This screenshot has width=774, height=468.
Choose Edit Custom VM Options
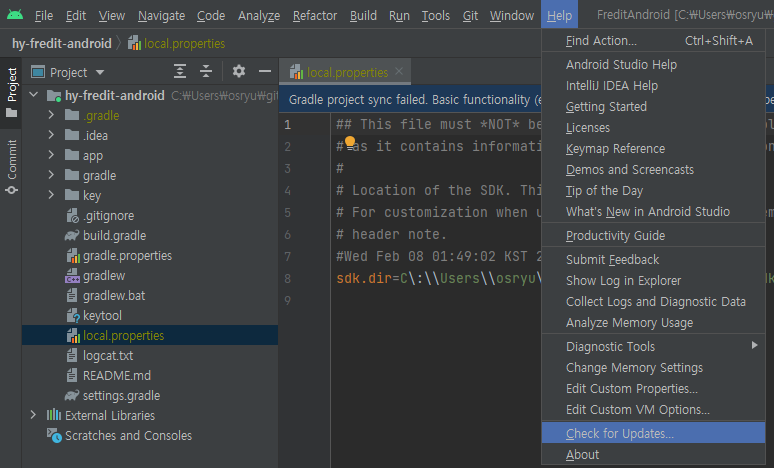[653, 409]
